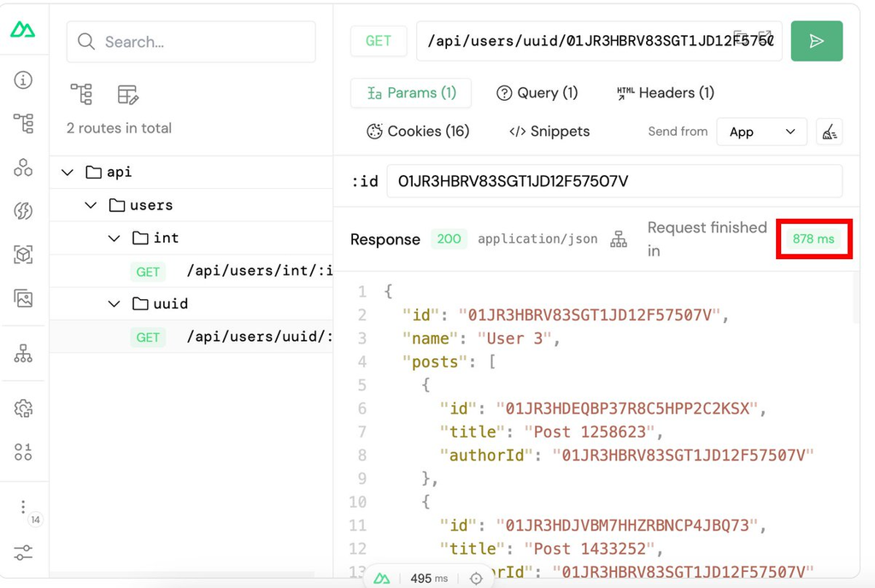Open the binary 01 payload tab in sidebar

(23, 452)
